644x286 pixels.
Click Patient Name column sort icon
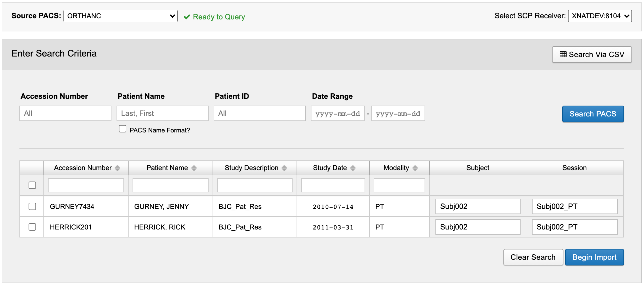tap(194, 168)
